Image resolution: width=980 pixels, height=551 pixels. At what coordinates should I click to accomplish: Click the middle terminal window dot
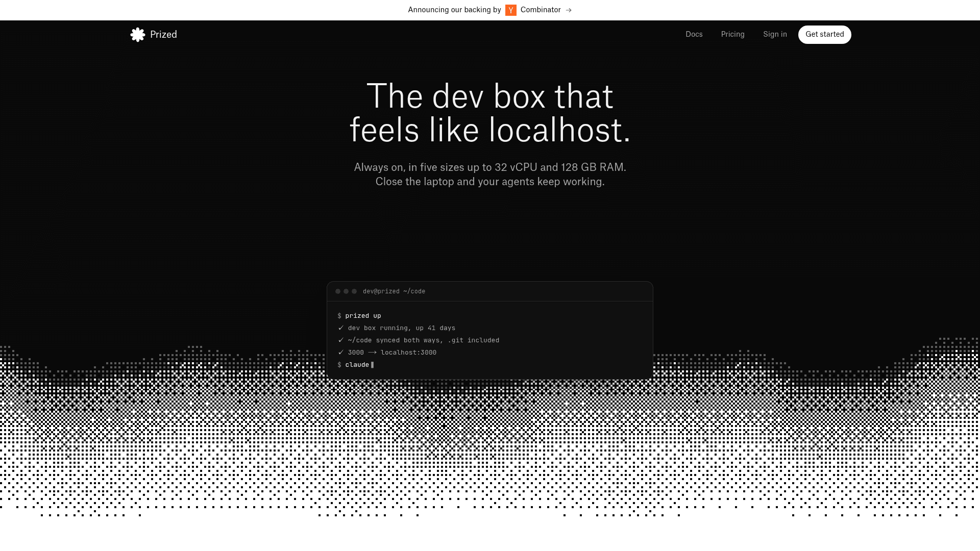coord(346,291)
